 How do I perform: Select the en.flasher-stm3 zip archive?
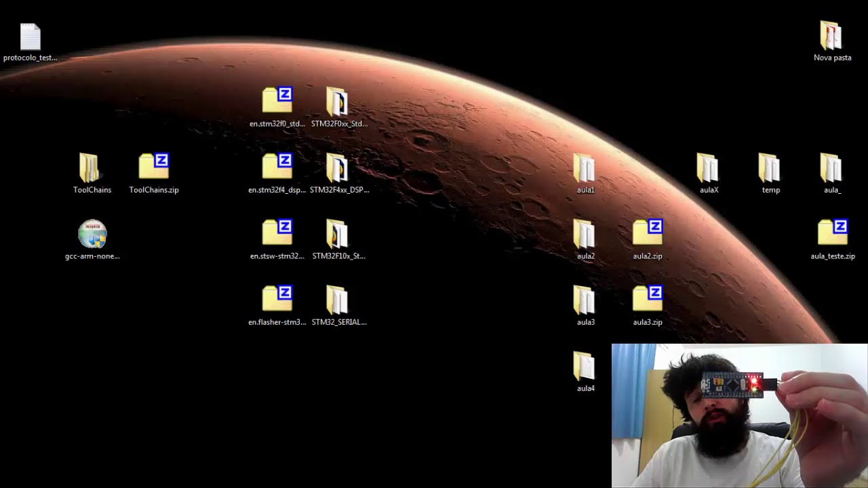coord(277,298)
